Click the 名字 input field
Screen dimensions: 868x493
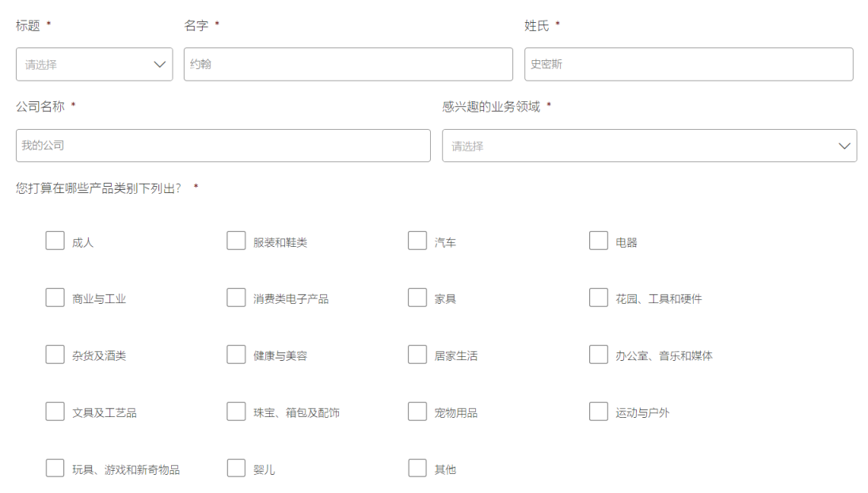tap(348, 64)
